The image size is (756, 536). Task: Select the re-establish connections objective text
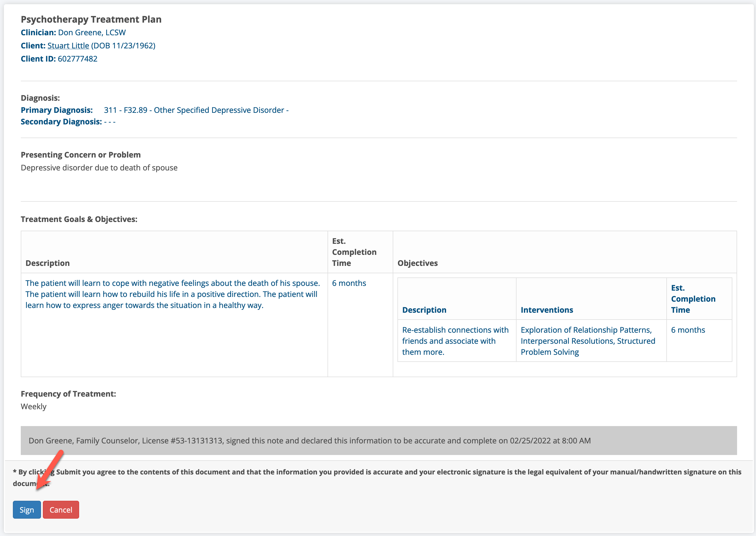tap(455, 341)
